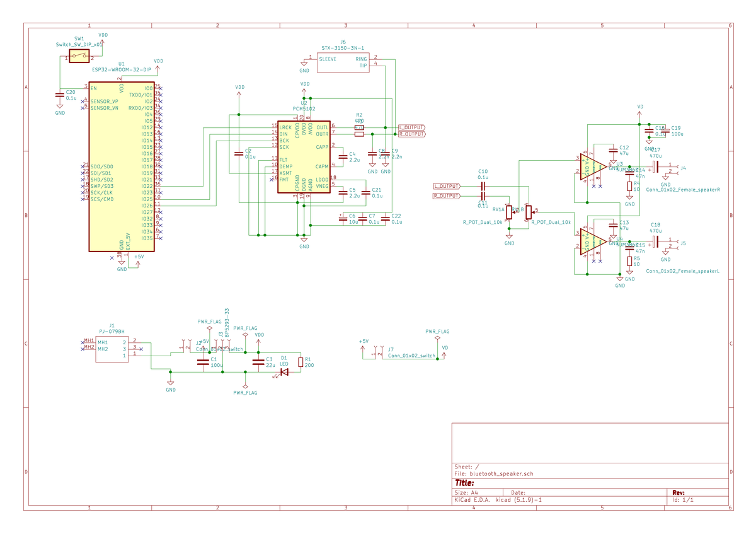Viewport: 756px width, 534px height.
Task: Select dual potentiometer RV1A R_POT_Dual_10k
Action: pyautogui.click(x=508, y=211)
